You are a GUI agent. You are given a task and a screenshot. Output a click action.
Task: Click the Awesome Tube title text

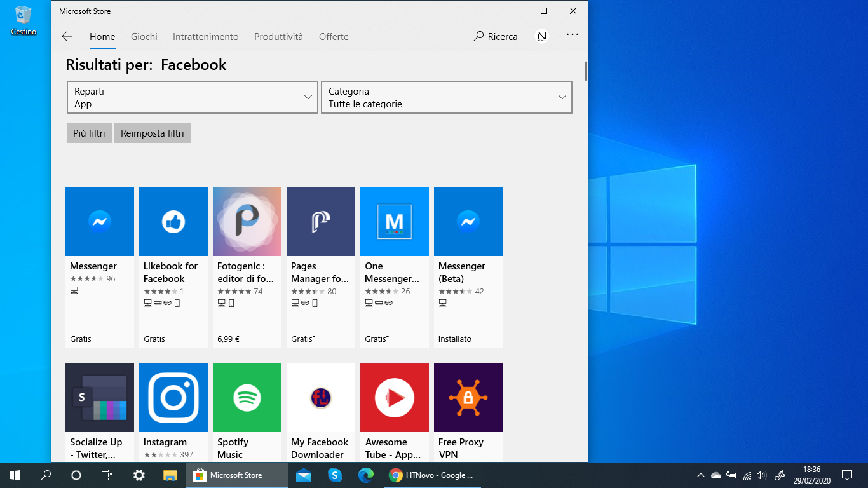point(393,449)
